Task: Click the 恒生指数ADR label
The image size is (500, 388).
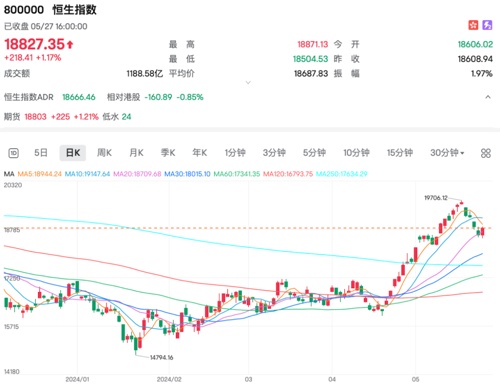Action: tap(29, 97)
